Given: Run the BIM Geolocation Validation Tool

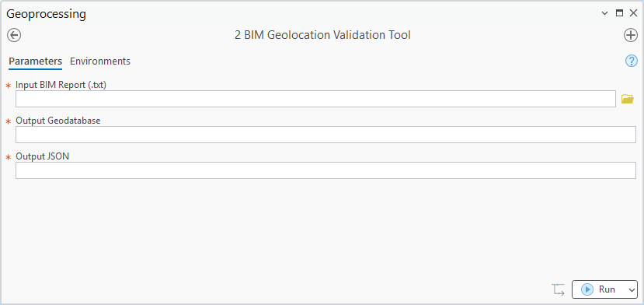Looking at the screenshot, I should [599, 289].
